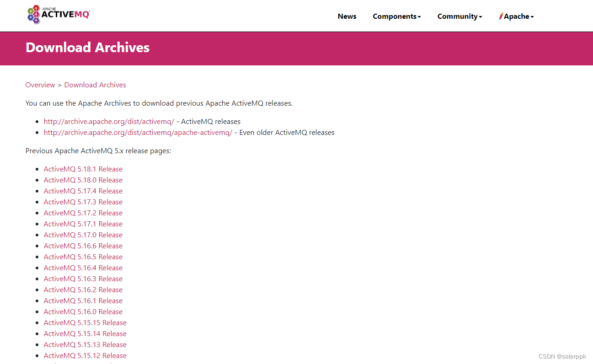Viewport: 593px width, 364px height.
Task: Click the Apache ActiveMQ logo
Action: (58, 14)
